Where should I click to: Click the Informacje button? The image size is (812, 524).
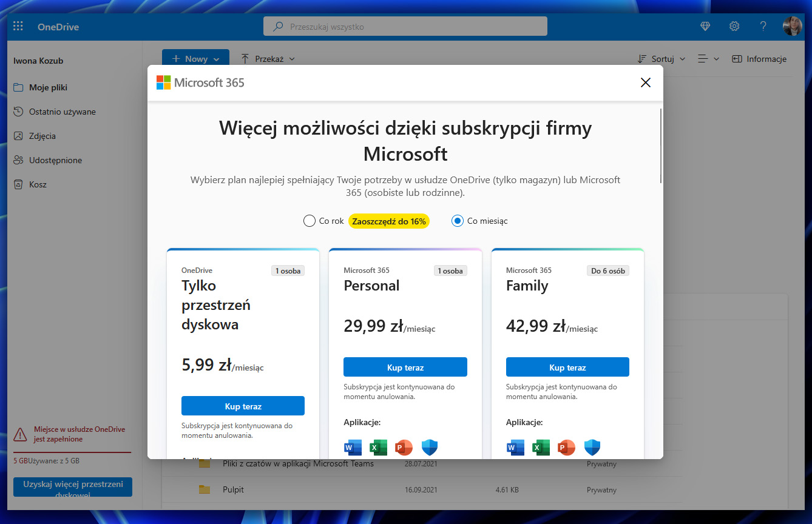(x=759, y=59)
